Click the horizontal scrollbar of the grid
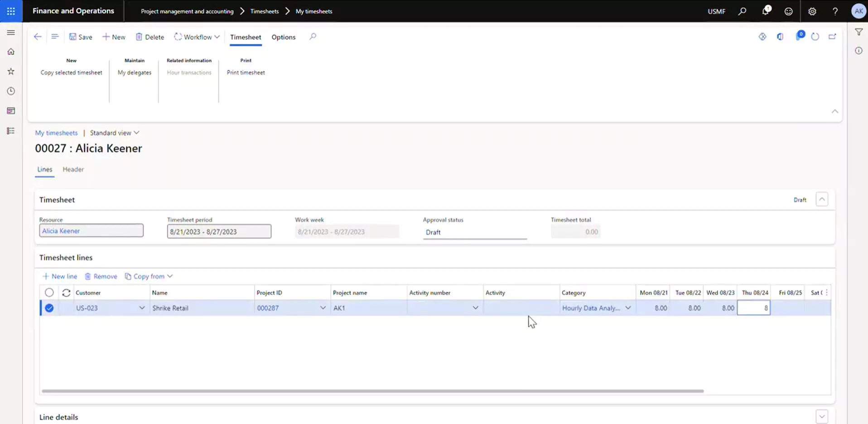 point(372,391)
